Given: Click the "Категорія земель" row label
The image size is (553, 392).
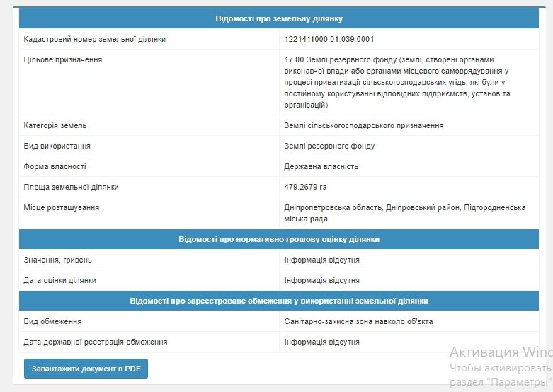Looking at the screenshot, I should (55, 126).
